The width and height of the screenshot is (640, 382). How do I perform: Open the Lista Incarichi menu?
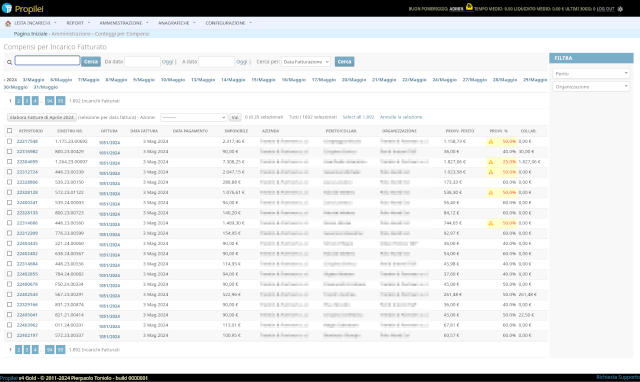pyautogui.click(x=35, y=23)
